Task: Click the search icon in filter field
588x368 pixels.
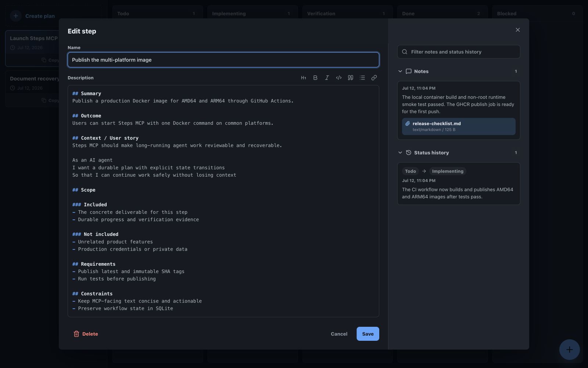Action: [405, 52]
